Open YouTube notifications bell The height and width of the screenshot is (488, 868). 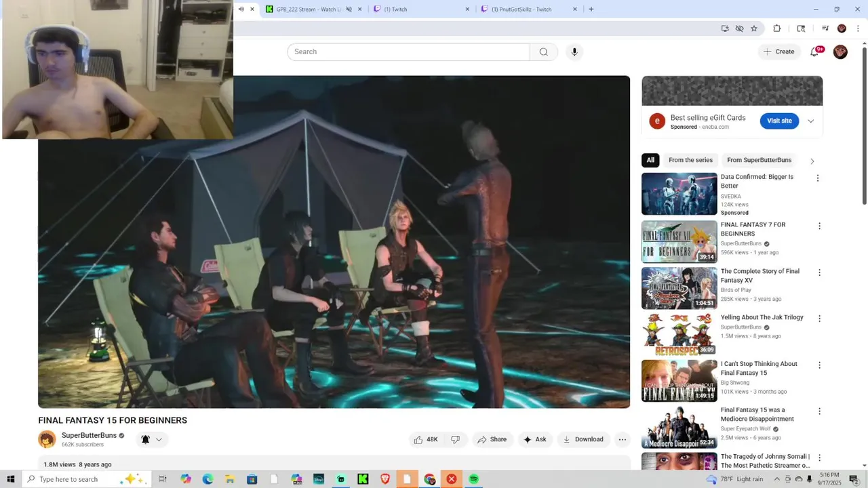pyautogui.click(x=815, y=52)
